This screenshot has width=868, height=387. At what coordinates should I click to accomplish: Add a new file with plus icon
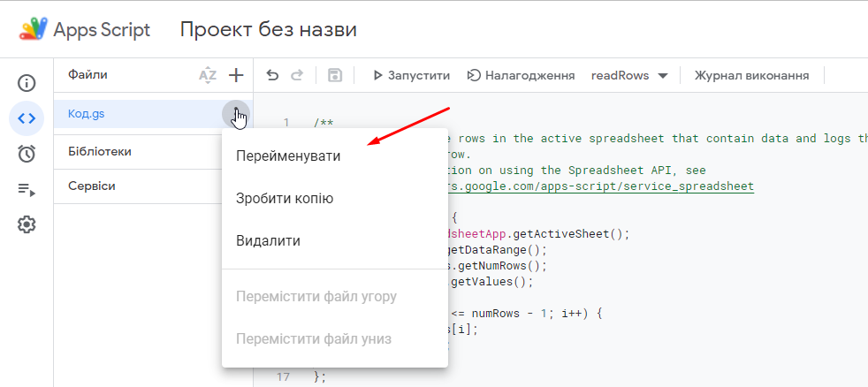pos(236,76)
